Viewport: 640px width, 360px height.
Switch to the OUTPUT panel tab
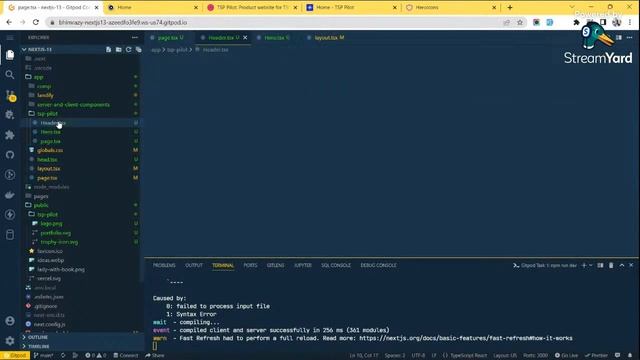click(x=194, y=265)
